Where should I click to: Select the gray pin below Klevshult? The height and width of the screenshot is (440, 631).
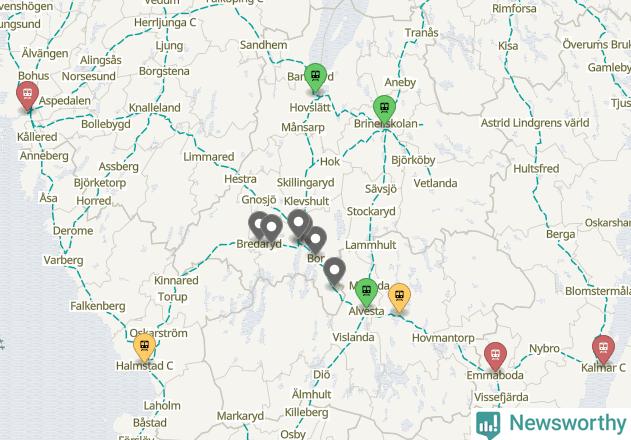[299, 224]
